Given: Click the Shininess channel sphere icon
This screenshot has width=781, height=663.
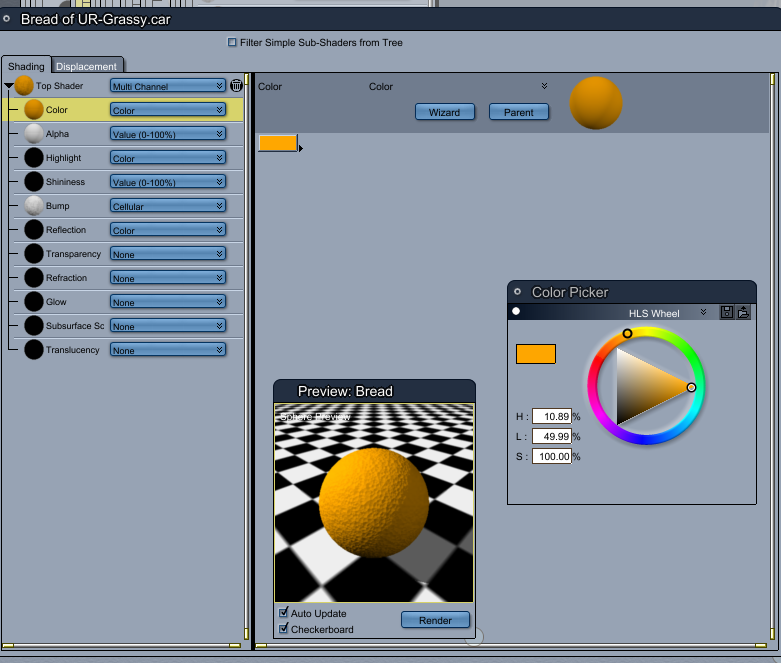Looking at the screenshot, I should (x=34, y=181).
